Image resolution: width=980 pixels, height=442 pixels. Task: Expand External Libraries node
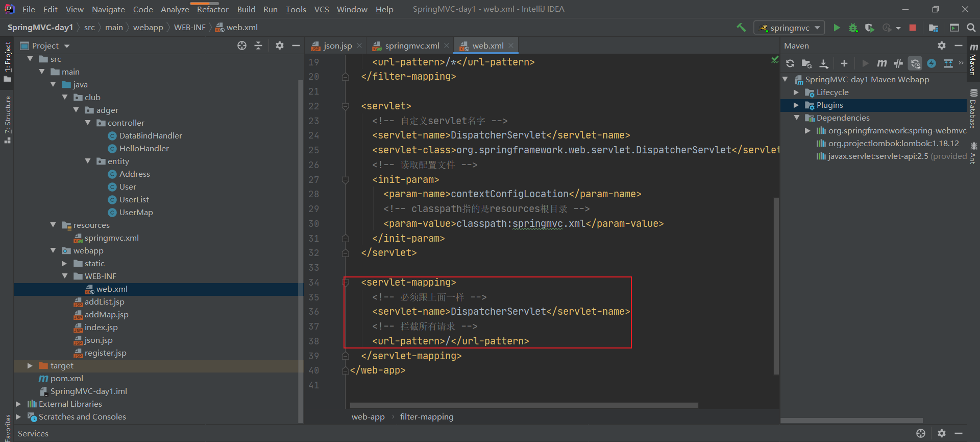18,404
